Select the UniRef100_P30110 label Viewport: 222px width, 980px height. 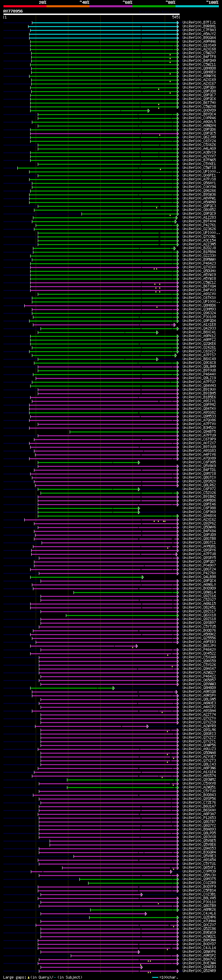199,902
